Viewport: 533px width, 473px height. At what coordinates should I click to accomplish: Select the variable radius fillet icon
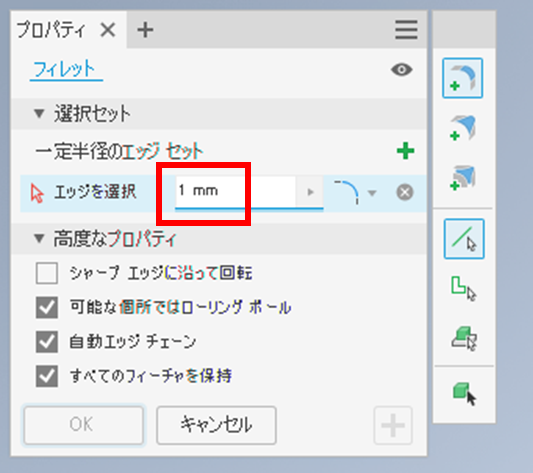coord(463,128)
